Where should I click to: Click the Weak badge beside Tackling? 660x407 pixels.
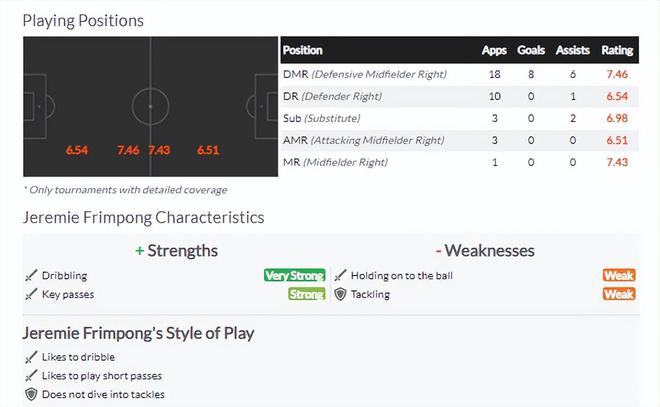click(619, 295)
